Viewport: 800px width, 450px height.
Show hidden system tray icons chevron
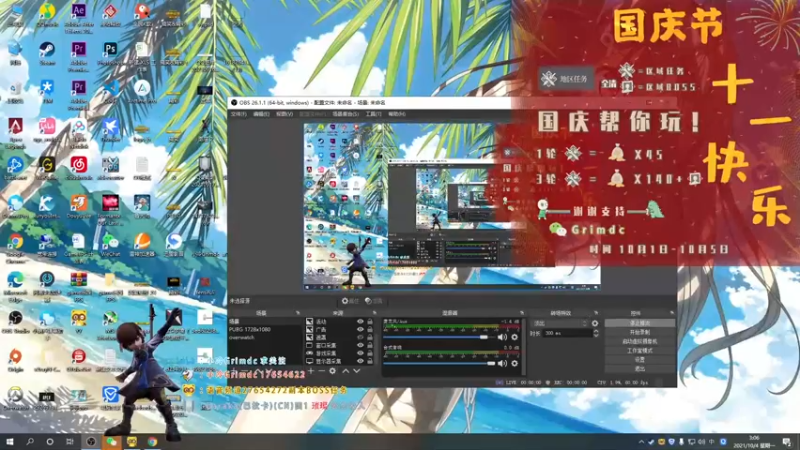coord(641,442)
